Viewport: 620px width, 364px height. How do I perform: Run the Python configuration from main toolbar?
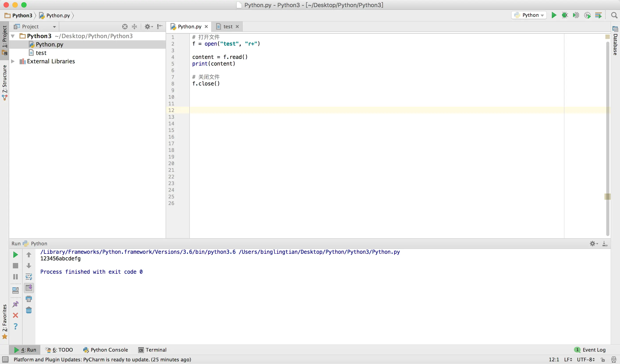click(x=554, y=15)
